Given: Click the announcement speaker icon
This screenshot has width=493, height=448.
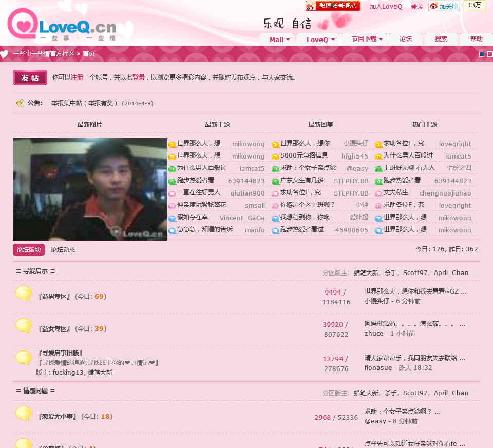Looking at the screenshot, I should coord(20,103).
